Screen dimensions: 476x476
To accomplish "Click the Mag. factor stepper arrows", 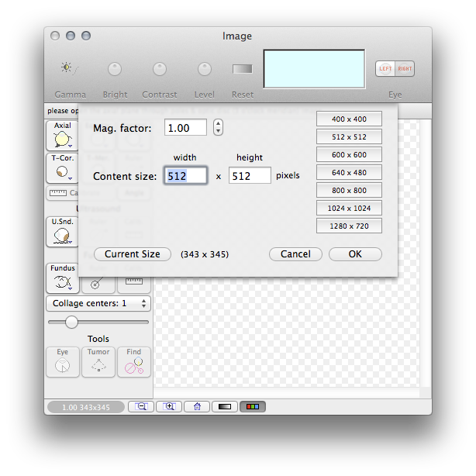I will tap(218, 127).
